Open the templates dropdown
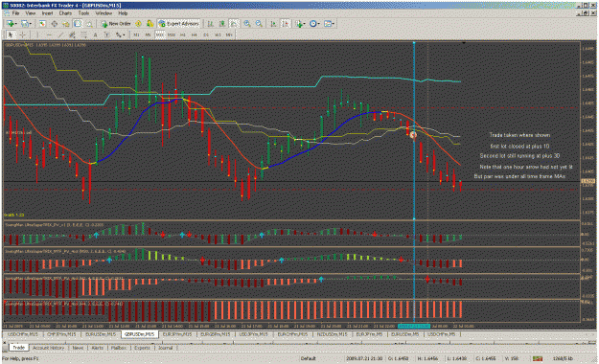 (330, 24)
